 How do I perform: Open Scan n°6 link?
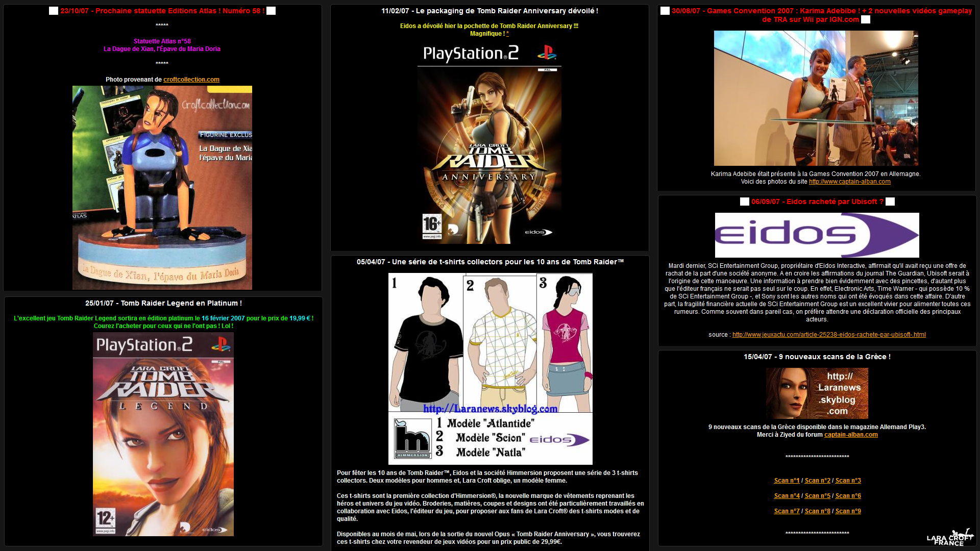click(x=848, y=496)
